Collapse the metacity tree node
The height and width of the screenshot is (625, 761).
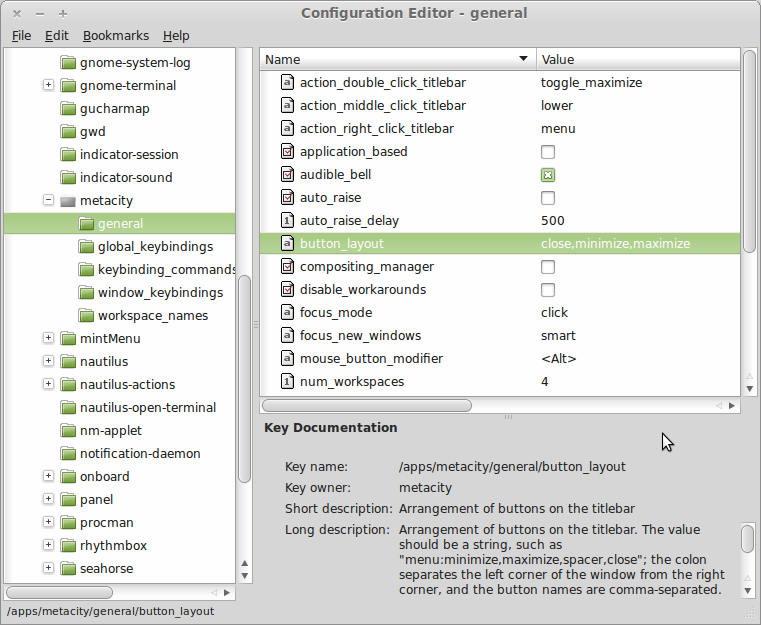[x=48, y=200]
